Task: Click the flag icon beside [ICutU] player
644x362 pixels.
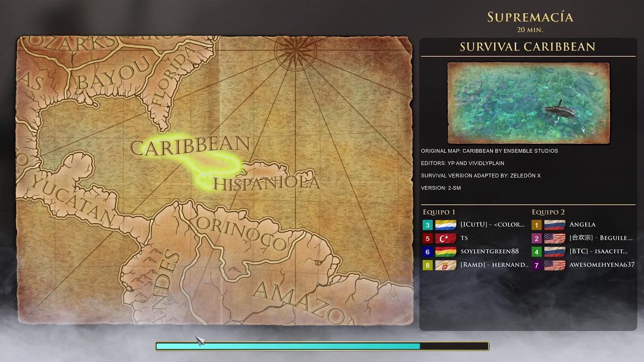Action: (445, 225)
